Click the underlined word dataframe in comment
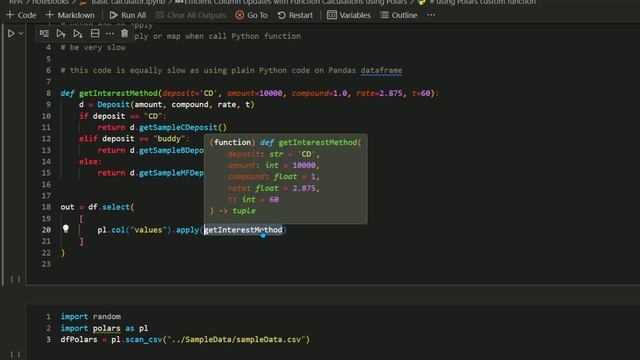The width and height of the screenshot is (640, 360). [x=381, y=70]
